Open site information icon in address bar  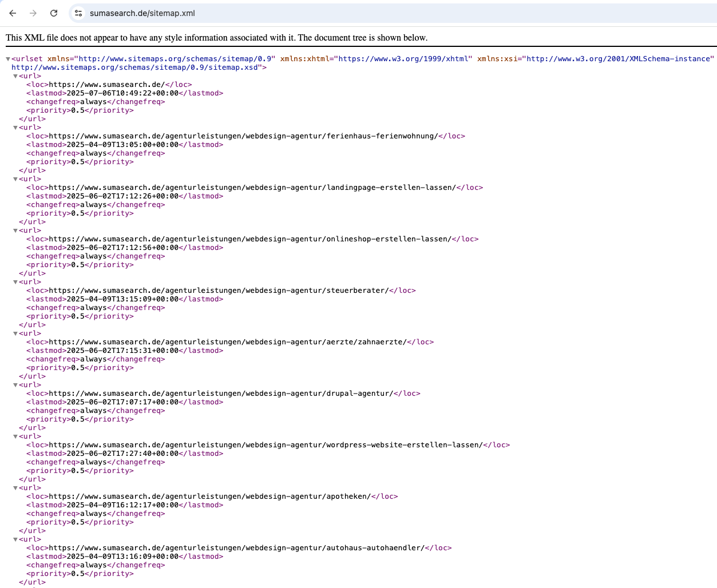78,13
